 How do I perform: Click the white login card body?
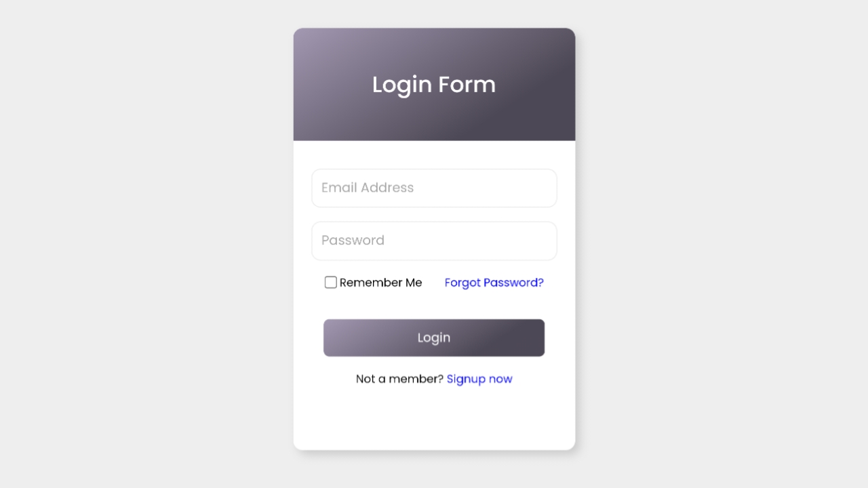click(x=434, y=420)
